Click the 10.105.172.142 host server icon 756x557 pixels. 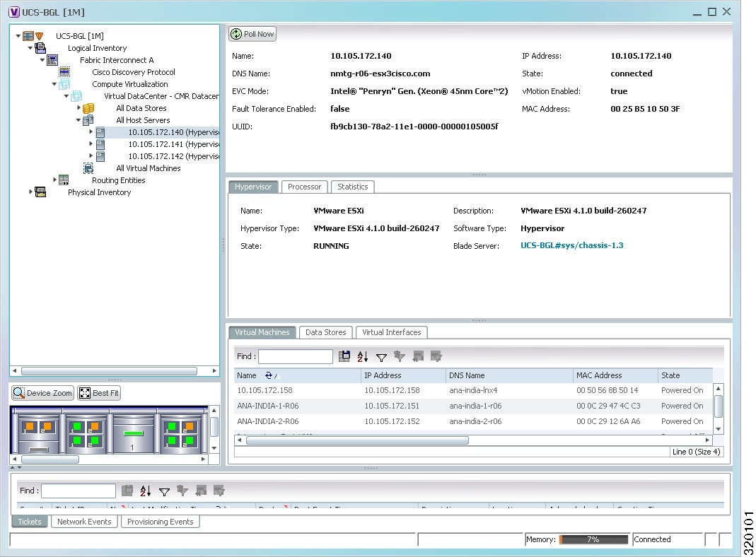pyautogui.click(x=100, y=156)
